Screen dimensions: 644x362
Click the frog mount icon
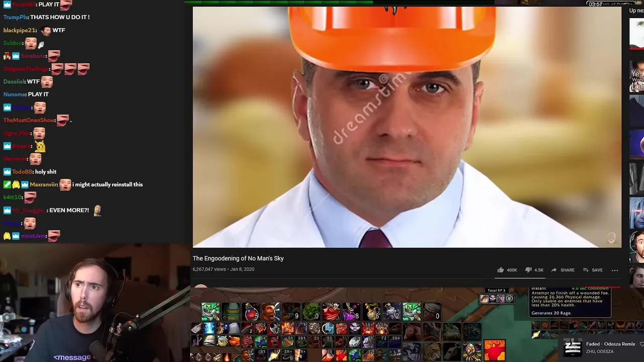(x=451, y=331)
